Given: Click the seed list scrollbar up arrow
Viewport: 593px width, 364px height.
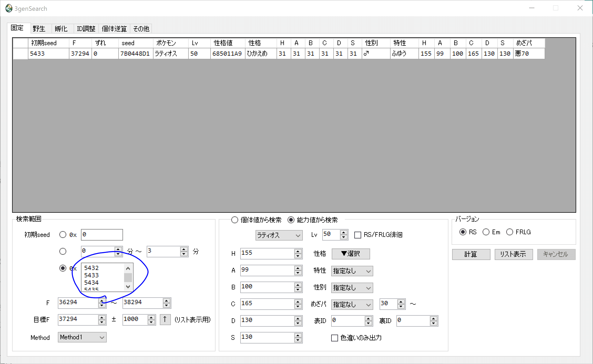Looking at the screenshot, I should [x=128, y=268].
